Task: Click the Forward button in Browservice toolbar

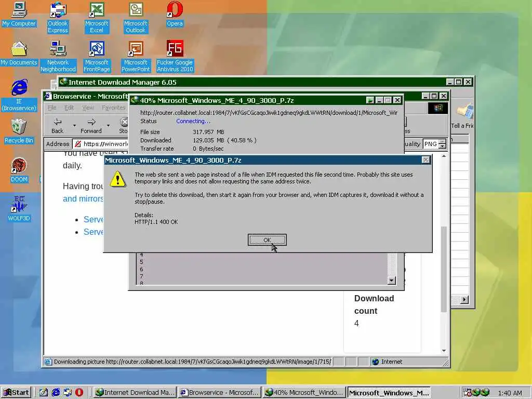Action: pyautogui.click(x=91, y=126)
